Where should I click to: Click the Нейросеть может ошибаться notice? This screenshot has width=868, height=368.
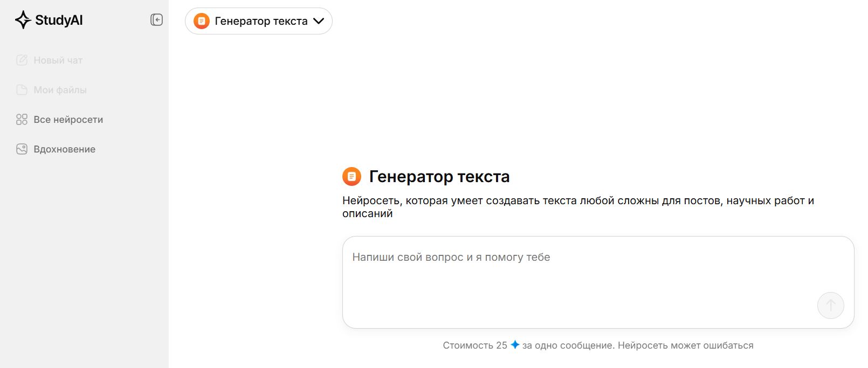point(686,345)
